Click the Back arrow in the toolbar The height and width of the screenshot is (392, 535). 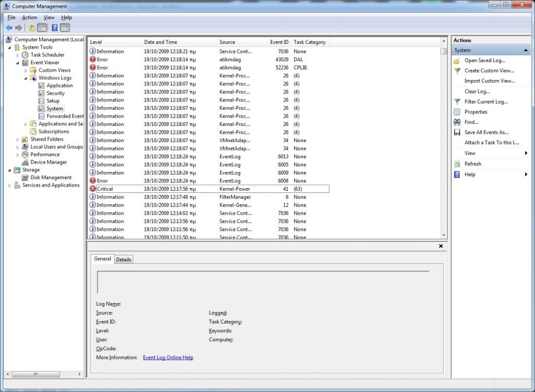point(9,28)
